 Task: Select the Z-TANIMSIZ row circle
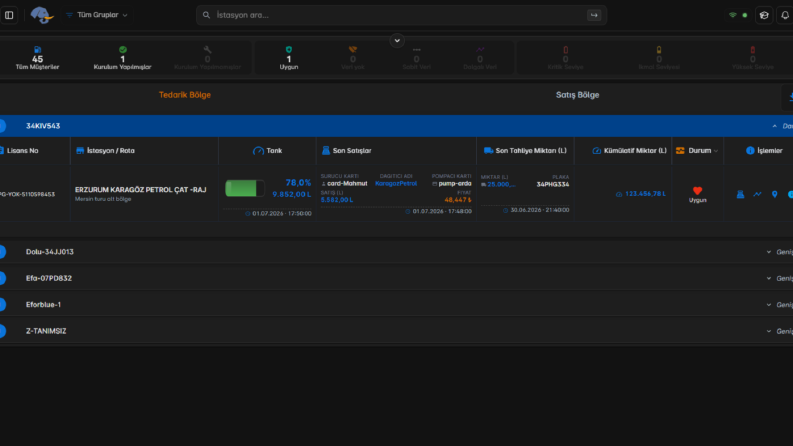coord(2,331)
